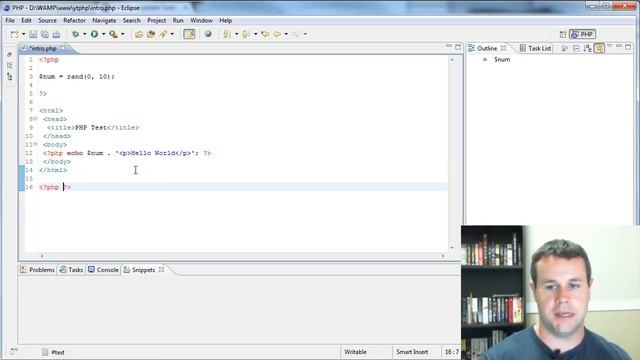640x360 pixels.
Task: Click the green Run button icon
Action: tap(94, 34)
